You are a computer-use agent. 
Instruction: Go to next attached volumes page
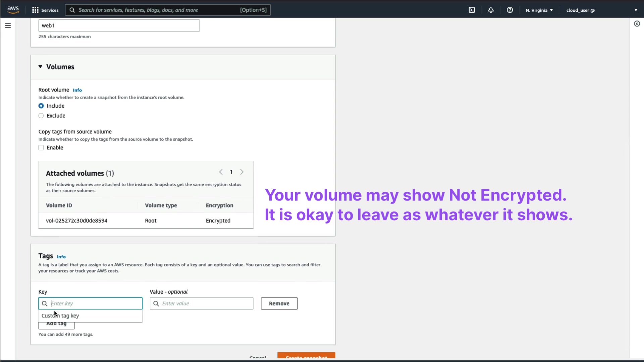(x=242, y=172)
